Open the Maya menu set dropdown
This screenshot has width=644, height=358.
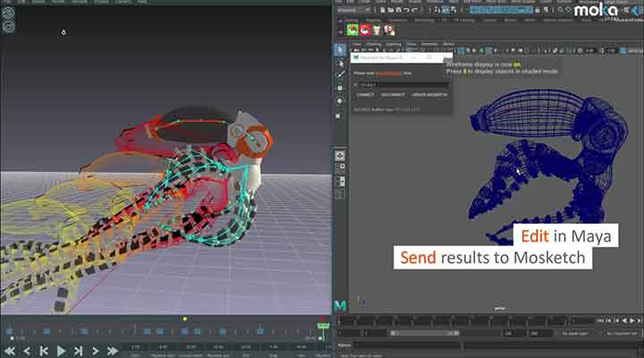(x=353, y=10)
